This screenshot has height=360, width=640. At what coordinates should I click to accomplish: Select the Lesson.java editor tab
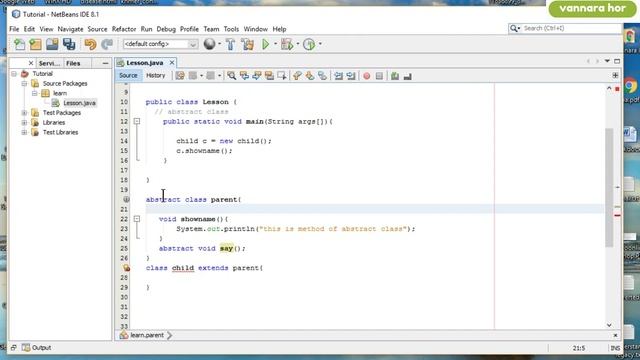tap(144, 63)
